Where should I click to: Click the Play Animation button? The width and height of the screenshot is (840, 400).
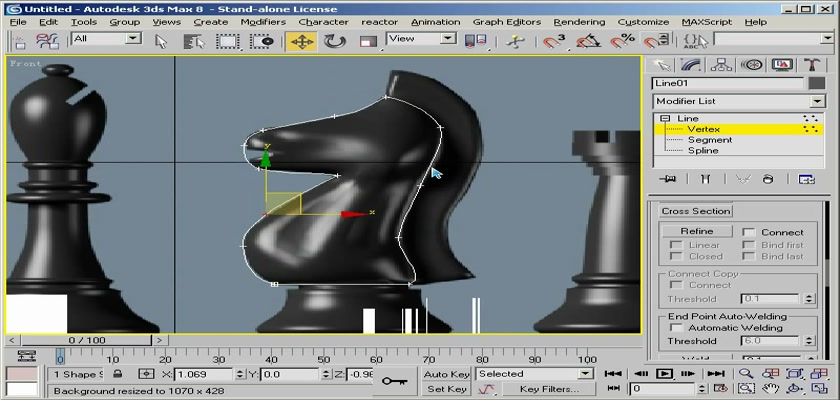pos(664,374)
